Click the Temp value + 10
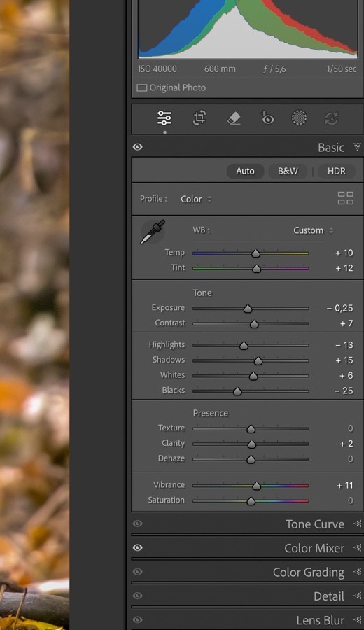Image resolution: width=364 pixels, height=630 pixels. pos(344,253)
